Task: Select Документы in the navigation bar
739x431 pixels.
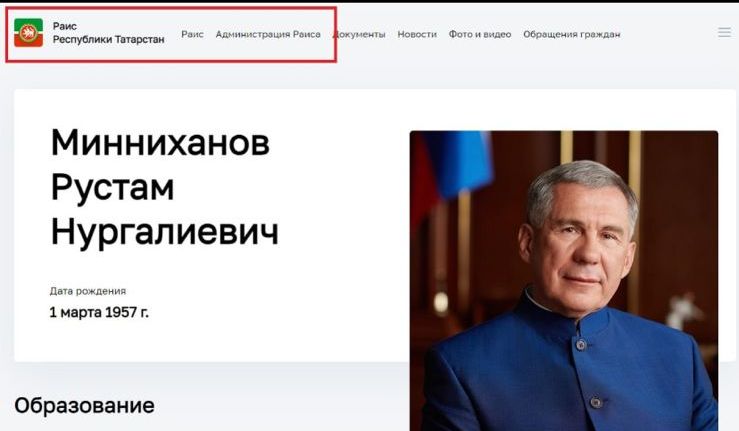Action: [x=359, y=34]
